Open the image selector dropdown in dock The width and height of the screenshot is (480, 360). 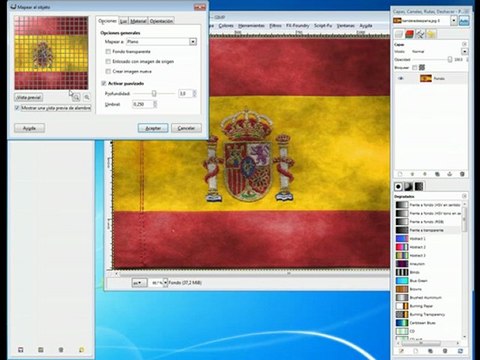click(454, 21)
